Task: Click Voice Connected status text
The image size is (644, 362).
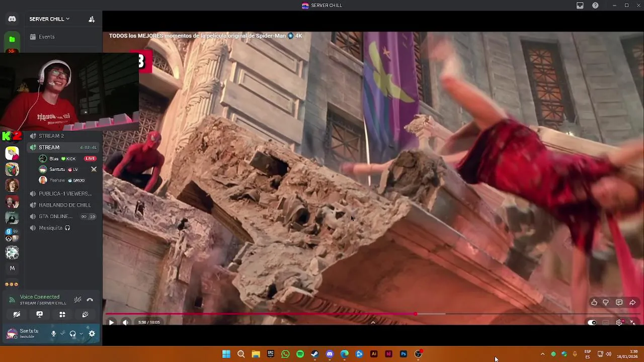Action: 40,297
